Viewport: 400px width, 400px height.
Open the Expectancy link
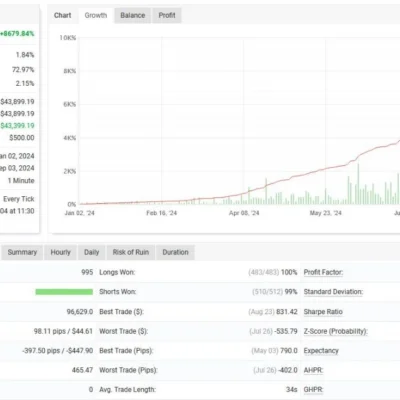(x=321, y=351)
